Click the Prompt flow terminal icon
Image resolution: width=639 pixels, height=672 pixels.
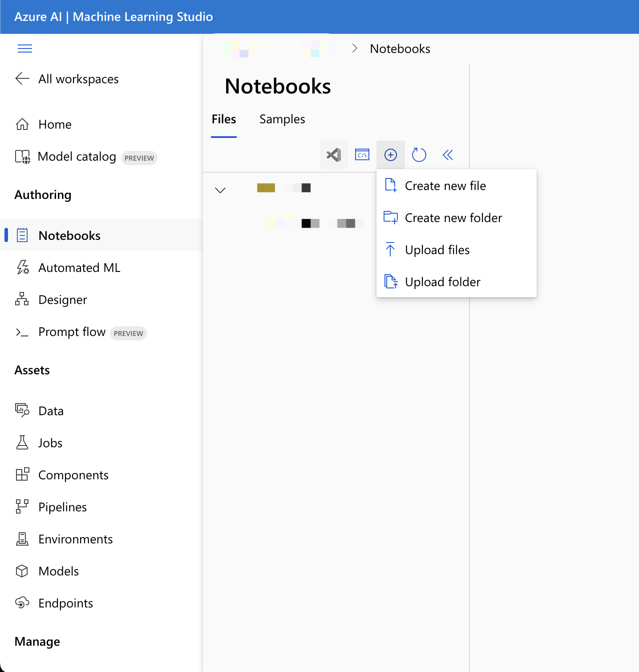pyautogui.click(x=22, y=332)
